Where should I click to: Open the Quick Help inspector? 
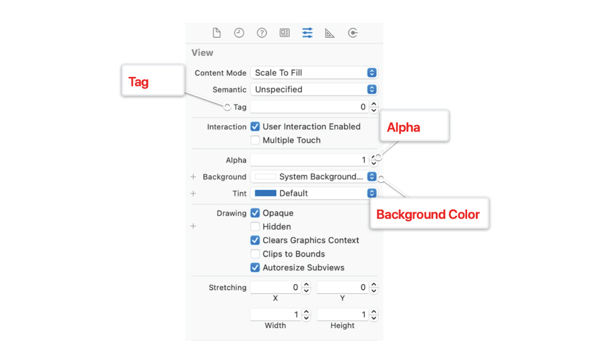click(x=262, y=33)
